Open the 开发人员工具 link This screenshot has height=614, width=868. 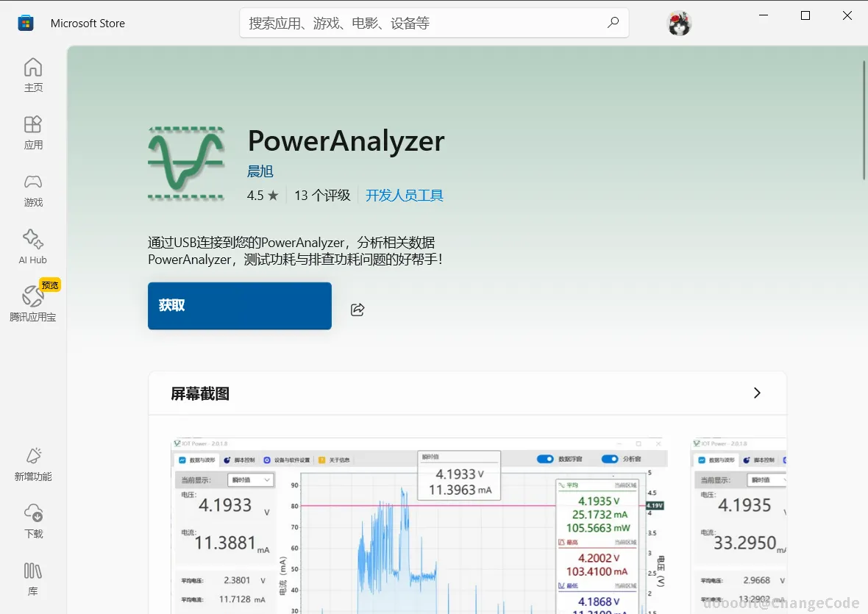tap(404, 195)
